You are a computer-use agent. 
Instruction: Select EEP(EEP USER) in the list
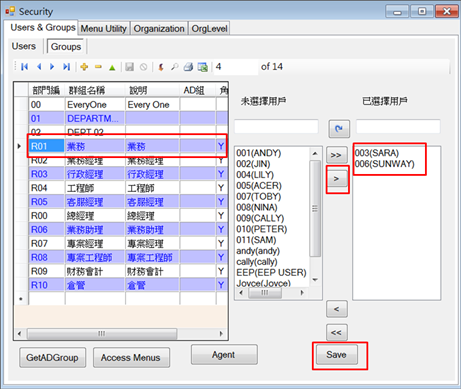pos(271,273)
